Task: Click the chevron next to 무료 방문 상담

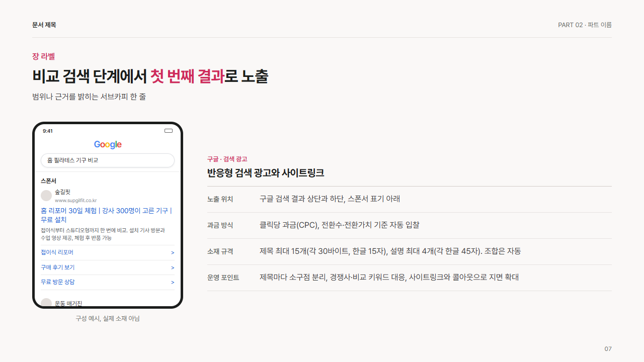Action: click(x=173, y=283)
